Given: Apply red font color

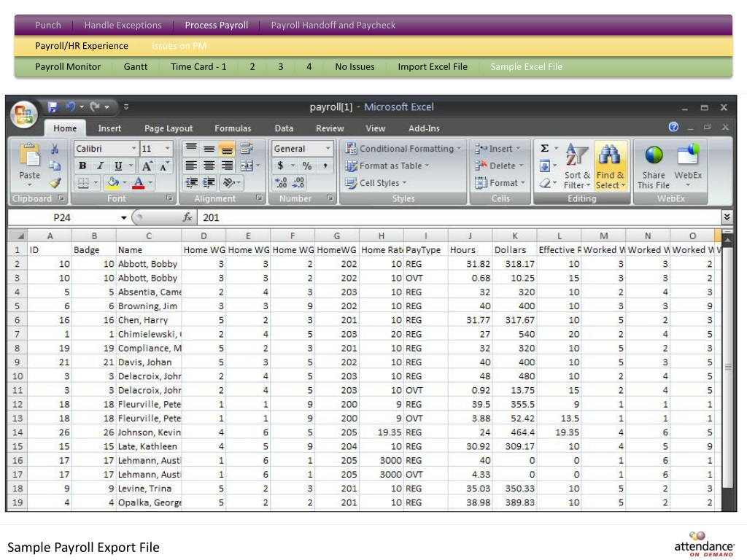Looking at the screenshot, I should [139, 183].
